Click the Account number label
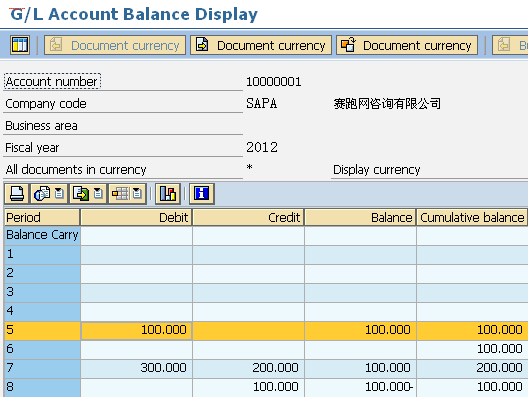 pyautogui.click(x=52, y=81)
